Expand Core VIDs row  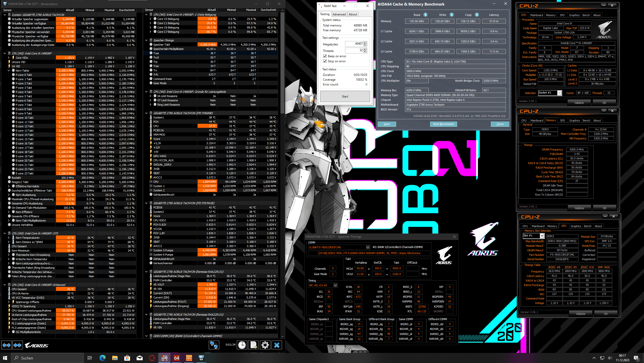click(9, 58)
